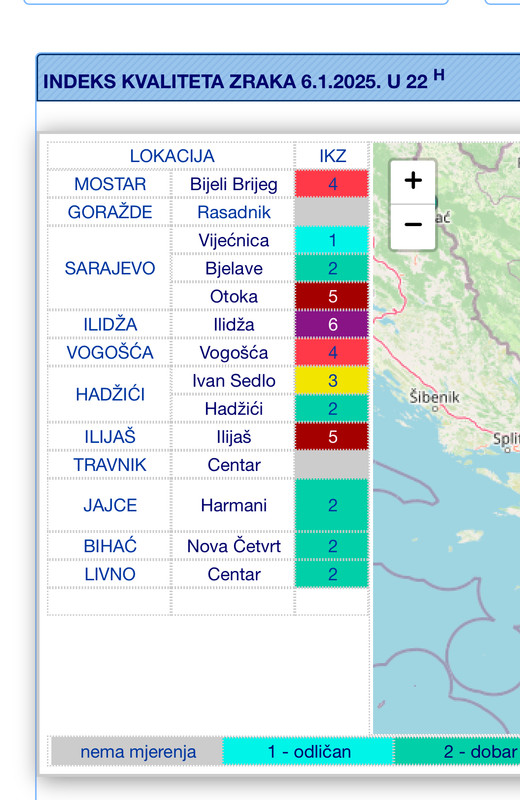The width and height of the screenshot is (520, 800).
Task: Open the JAJCE location link
Action: pos(110,505)
